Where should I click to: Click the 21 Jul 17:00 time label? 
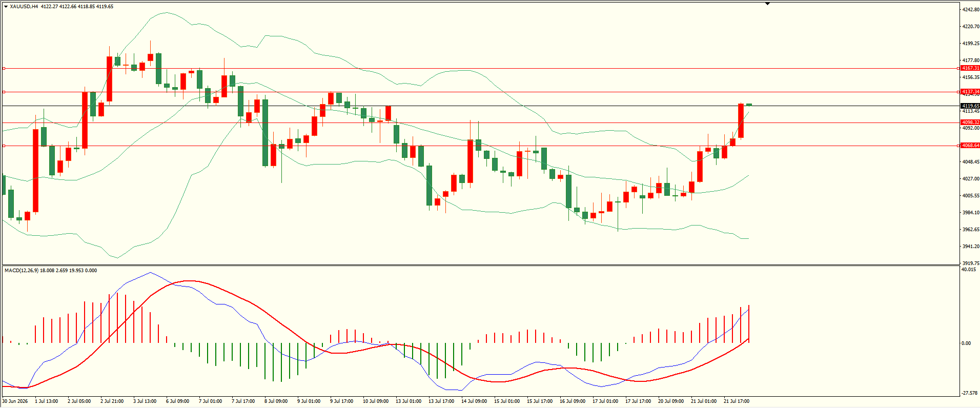click(737, 401)
